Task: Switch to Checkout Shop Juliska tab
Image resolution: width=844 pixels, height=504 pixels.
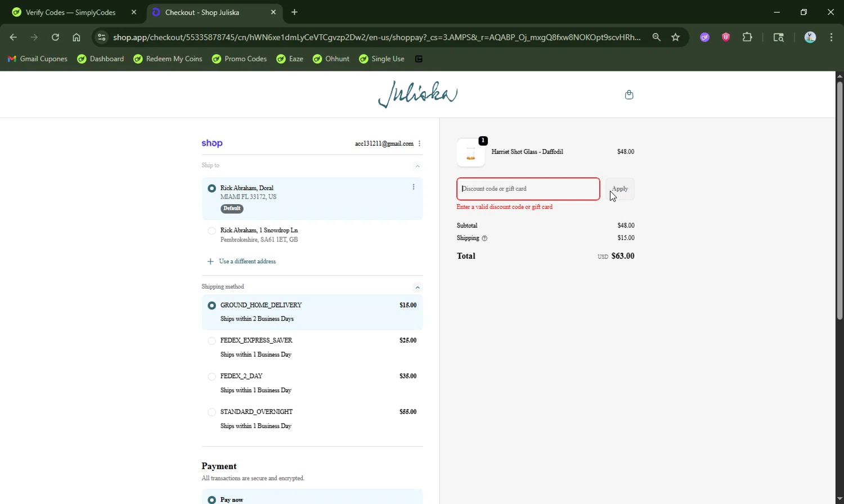Action: coord(214,12)
